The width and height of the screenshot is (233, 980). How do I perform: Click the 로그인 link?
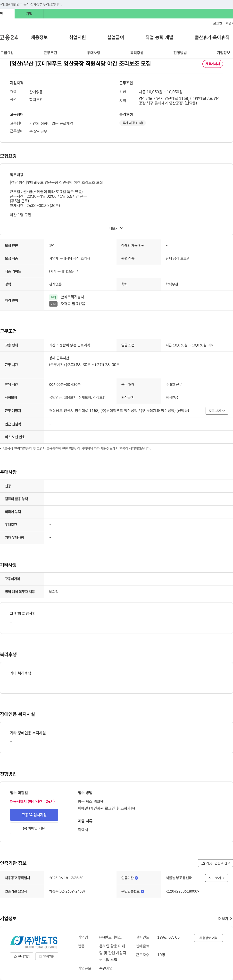tap(217, 23)
